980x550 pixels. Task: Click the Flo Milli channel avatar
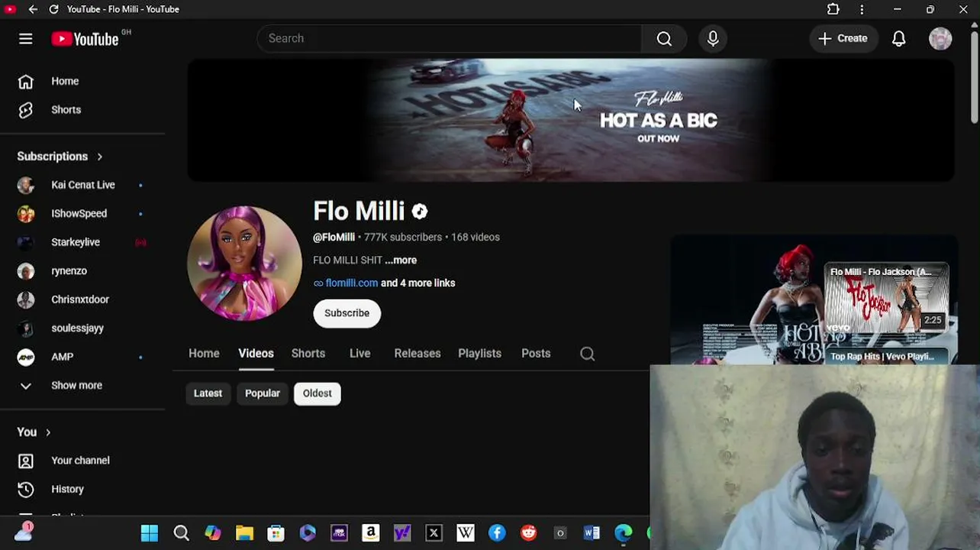pos(244,263)
